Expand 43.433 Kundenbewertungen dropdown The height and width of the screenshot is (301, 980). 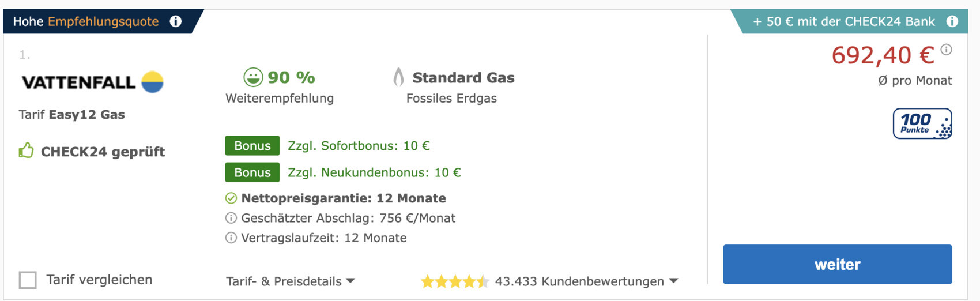586,281
